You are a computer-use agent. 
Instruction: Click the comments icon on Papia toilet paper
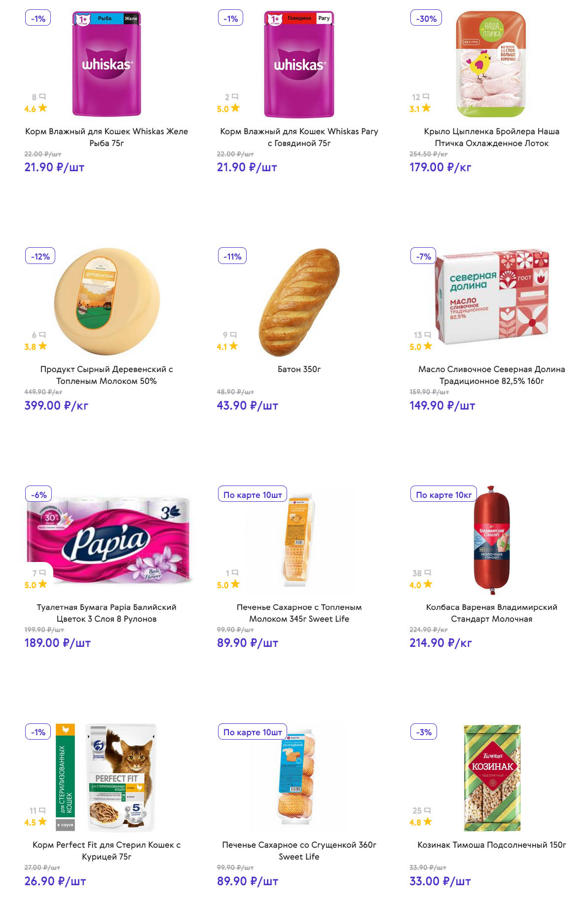click(42, 572)
